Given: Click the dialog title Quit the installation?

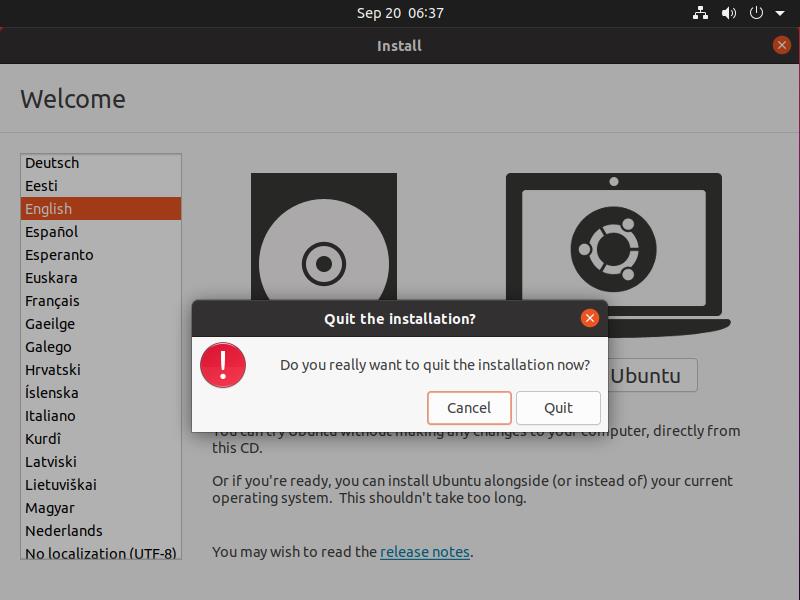Looking at the screenshot, I should [x=399, y=319].
